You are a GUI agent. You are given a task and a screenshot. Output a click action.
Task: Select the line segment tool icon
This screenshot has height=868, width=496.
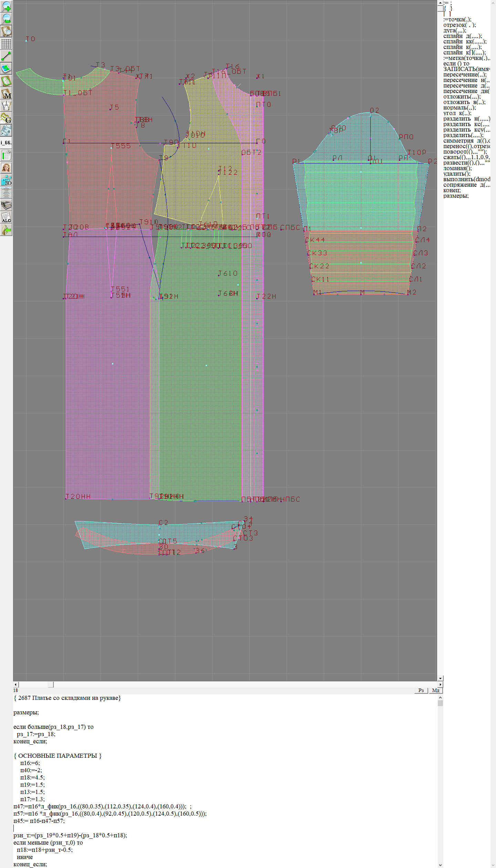[6, 56]
